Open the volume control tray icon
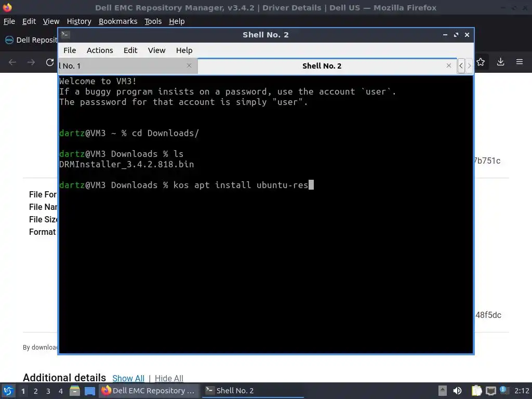Viewport: 532px width, 399px height. coord(457,391)
